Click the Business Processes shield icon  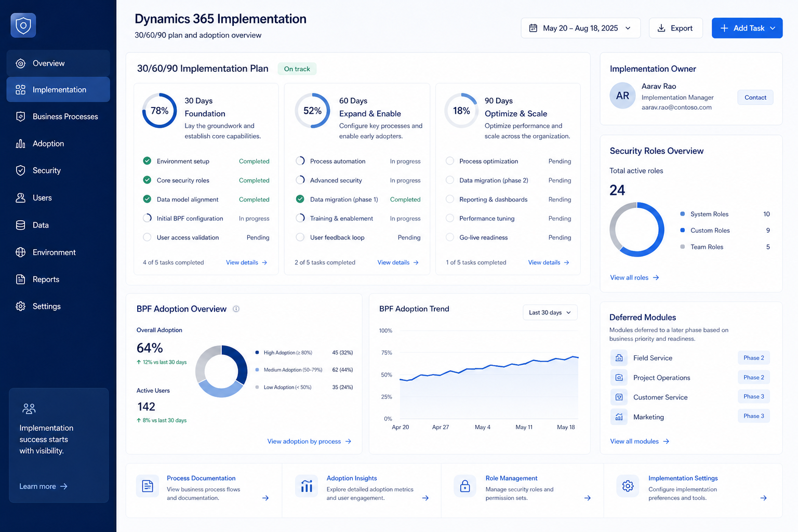21,116
